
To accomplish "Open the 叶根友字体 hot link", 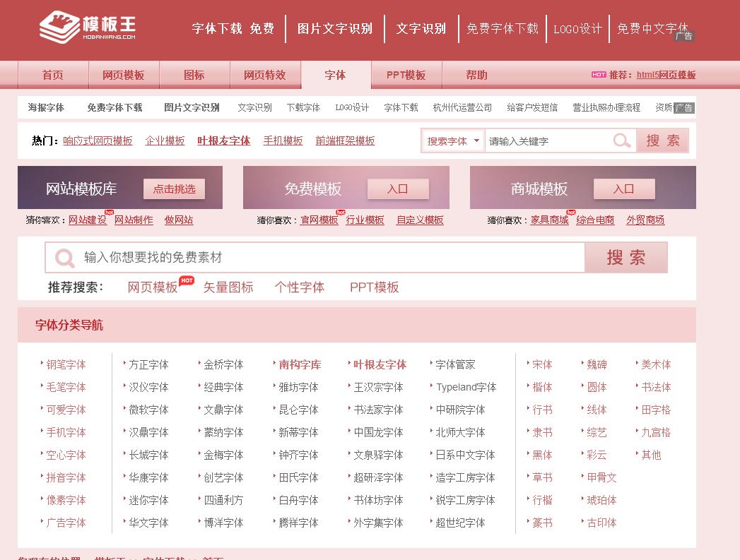I will 223,141.
